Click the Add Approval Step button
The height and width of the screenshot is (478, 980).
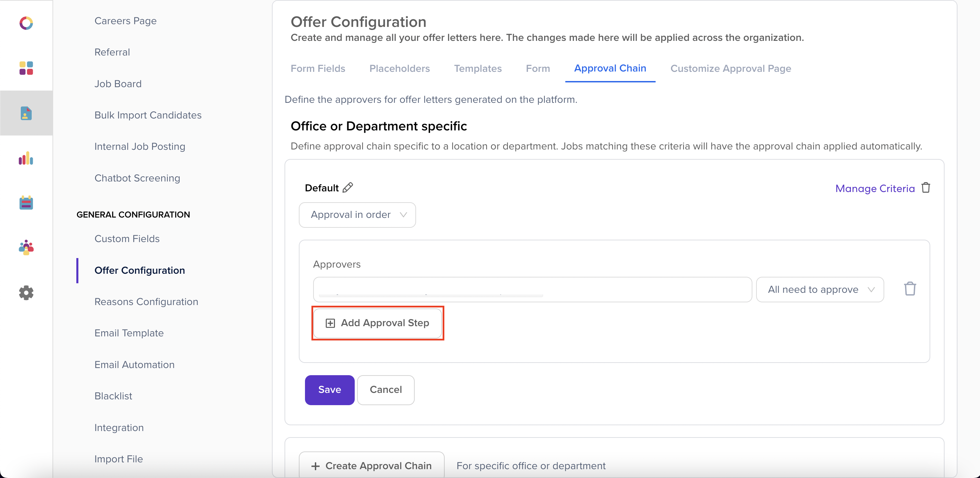(x=378, y=323)
